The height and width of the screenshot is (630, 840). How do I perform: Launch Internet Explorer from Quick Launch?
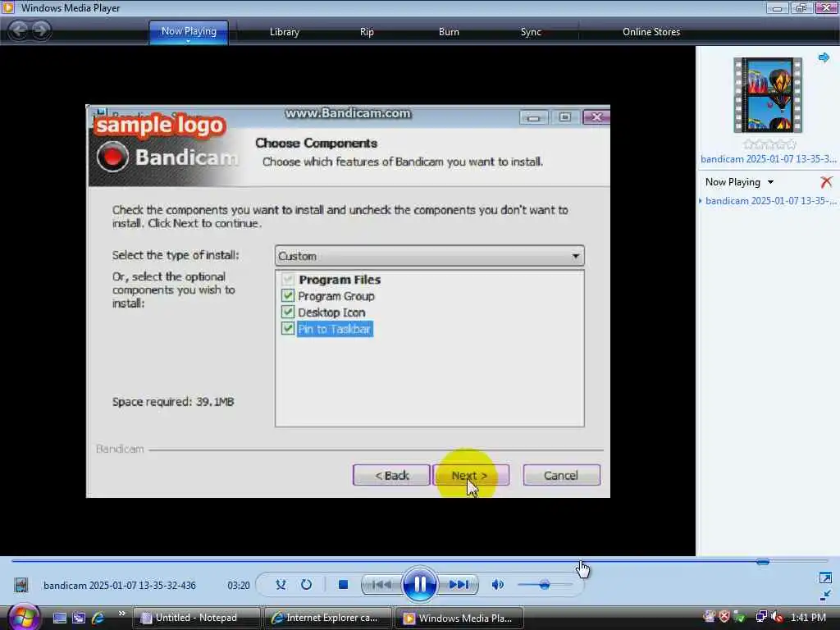pyautogui.click(x=98, y=618)
